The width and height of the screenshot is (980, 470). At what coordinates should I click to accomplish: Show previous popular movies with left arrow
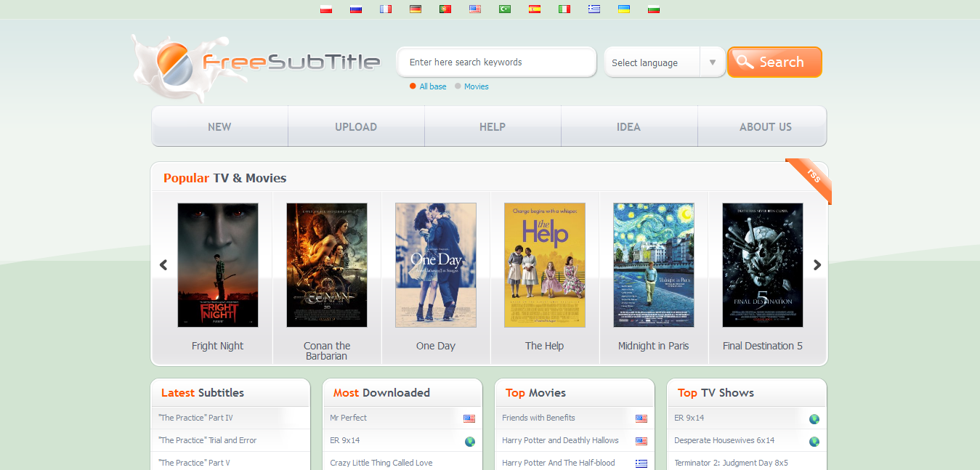163,265
